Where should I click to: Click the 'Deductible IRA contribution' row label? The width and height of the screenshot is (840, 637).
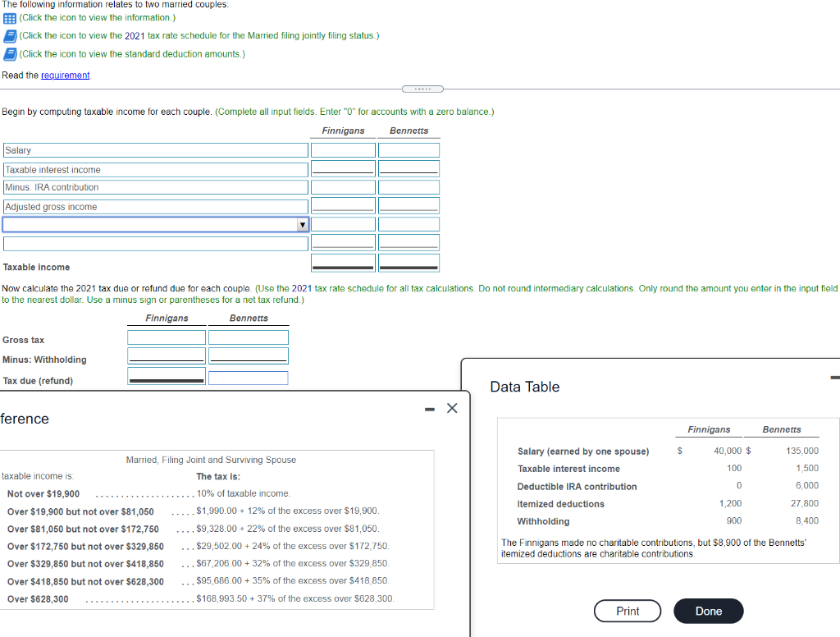click(577, 487)
